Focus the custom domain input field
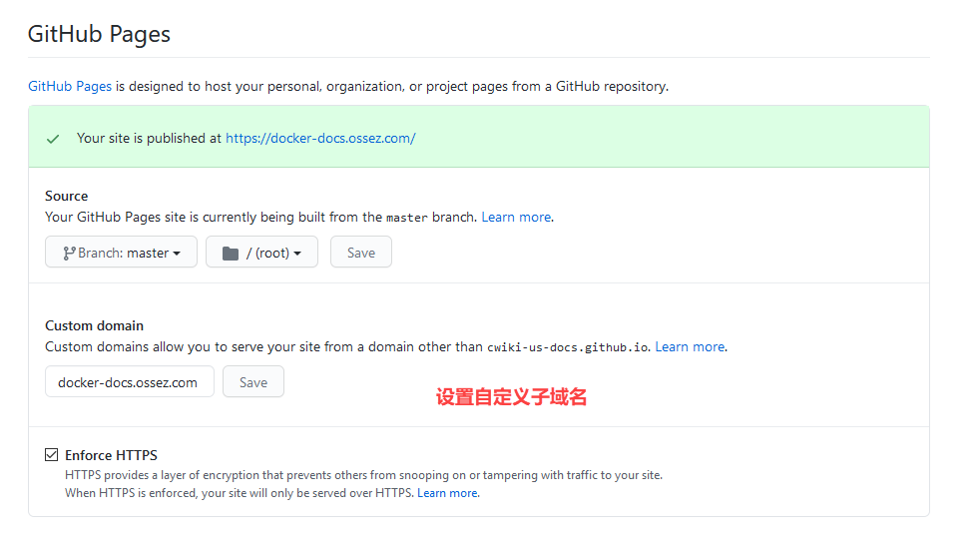 tap(130, 382)
